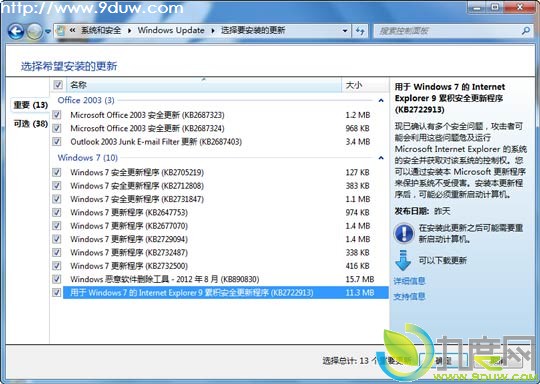Screen dimensions: 540x384
Task: Click the restart warning exclamation icon
Action: click(x=404, y=233)
